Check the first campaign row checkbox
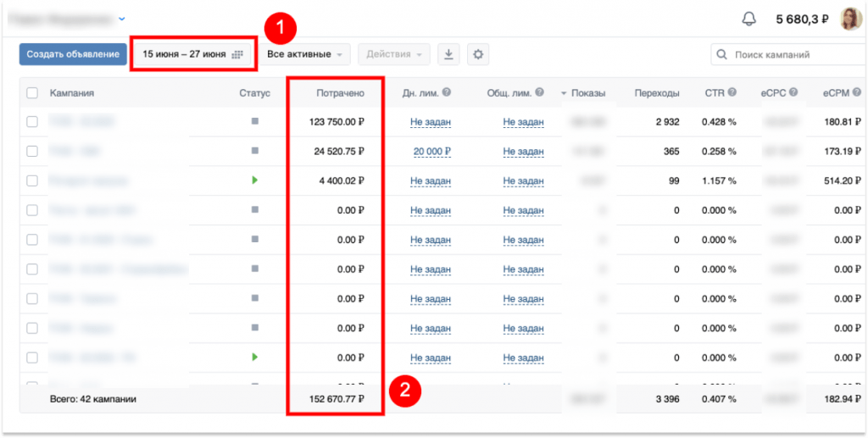Viewport: 868px width, 438px height. (32, 122)
